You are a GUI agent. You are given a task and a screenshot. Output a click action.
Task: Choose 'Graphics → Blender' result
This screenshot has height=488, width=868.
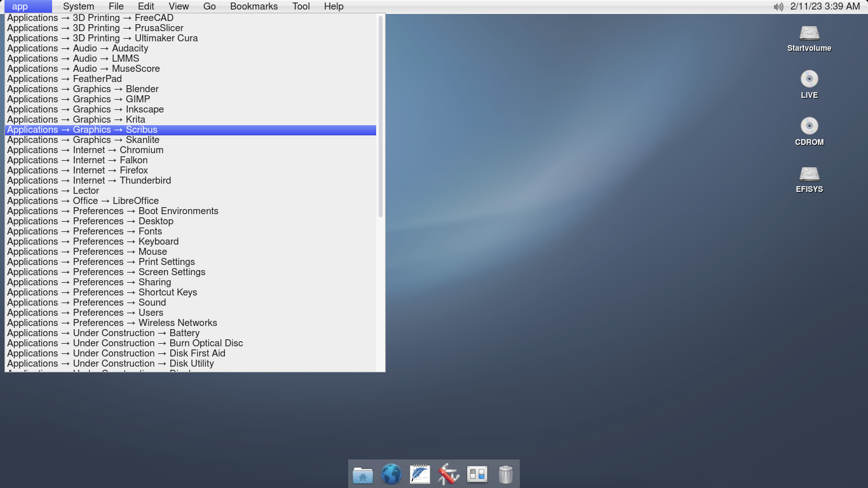click(191, 89)
